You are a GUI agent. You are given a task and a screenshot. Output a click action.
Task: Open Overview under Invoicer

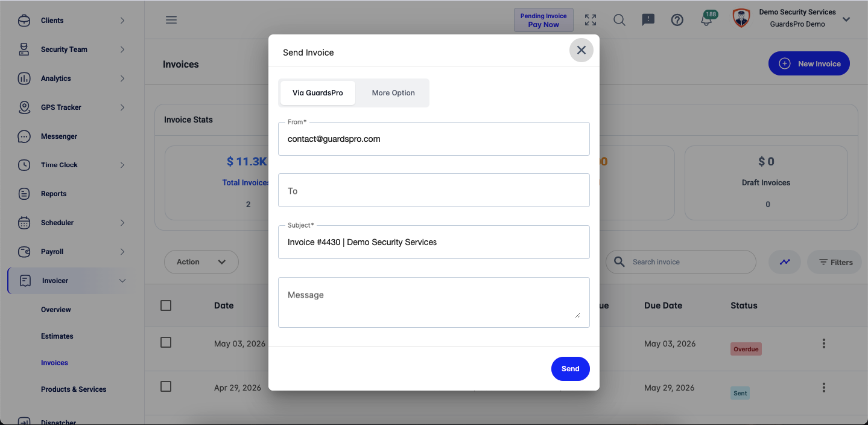tap(56, 310)
